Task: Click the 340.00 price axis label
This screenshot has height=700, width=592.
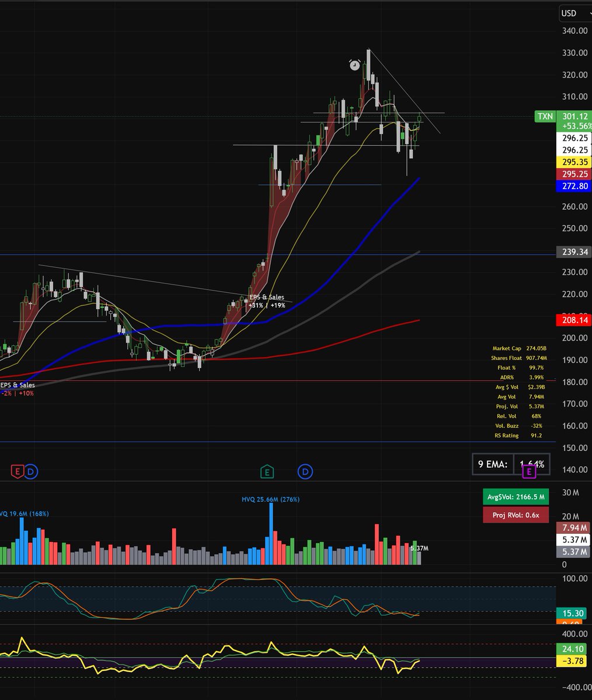Action: 574,30
